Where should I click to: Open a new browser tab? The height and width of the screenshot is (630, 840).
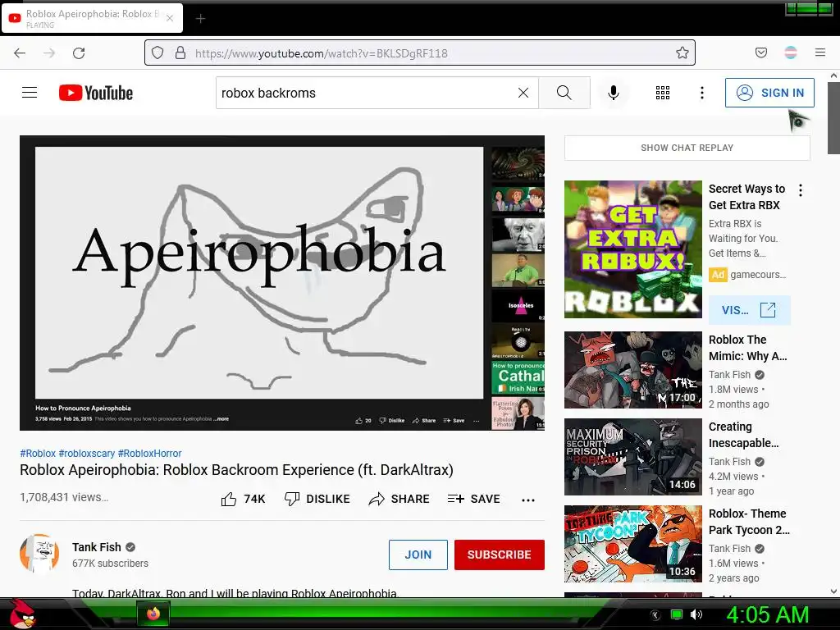(200, 19)
